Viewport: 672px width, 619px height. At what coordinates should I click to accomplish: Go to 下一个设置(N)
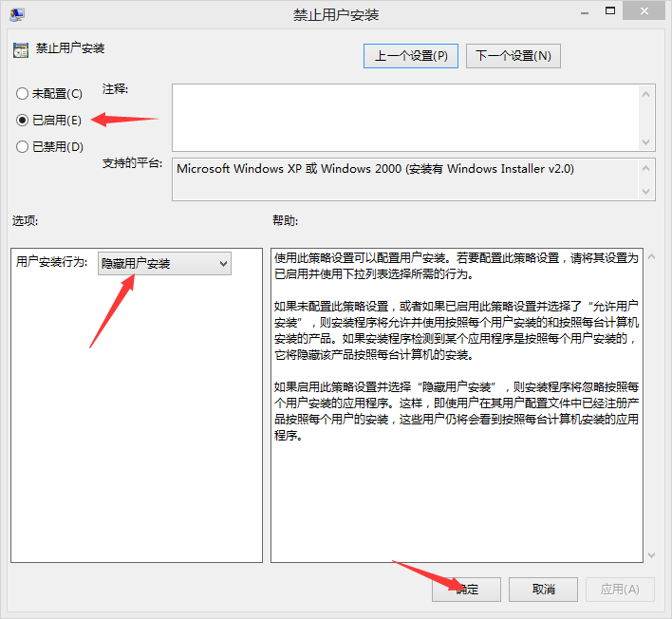[x=513, y=56]
